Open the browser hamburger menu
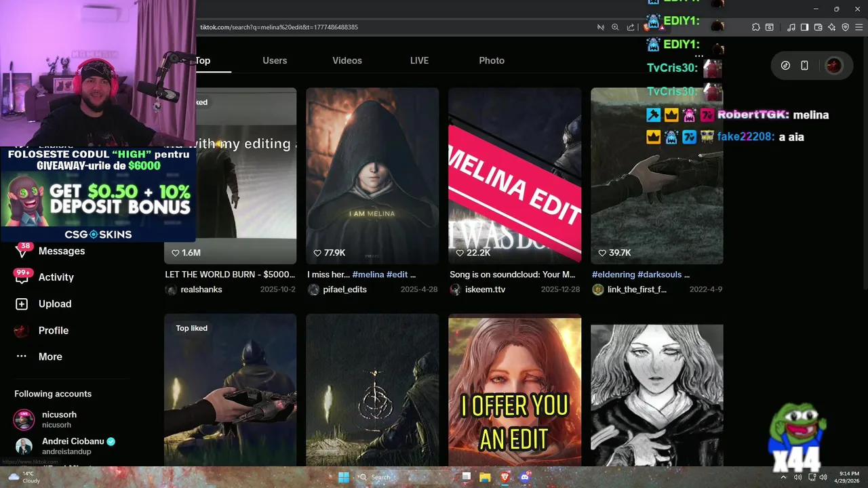This screenshot has width=868, height=488. tap(859, 27)
